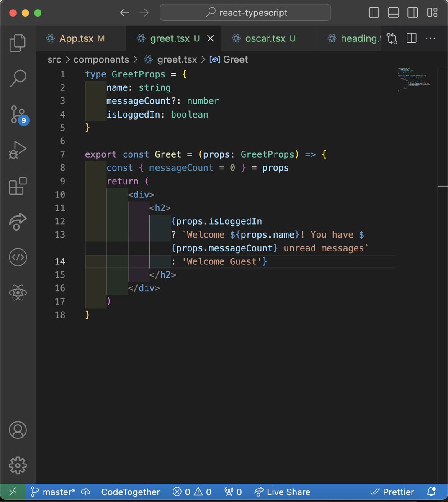The height and width of the screenshot is (502, 448).
Task: Open changes with the compare icon
Action: tap(392, 38)
